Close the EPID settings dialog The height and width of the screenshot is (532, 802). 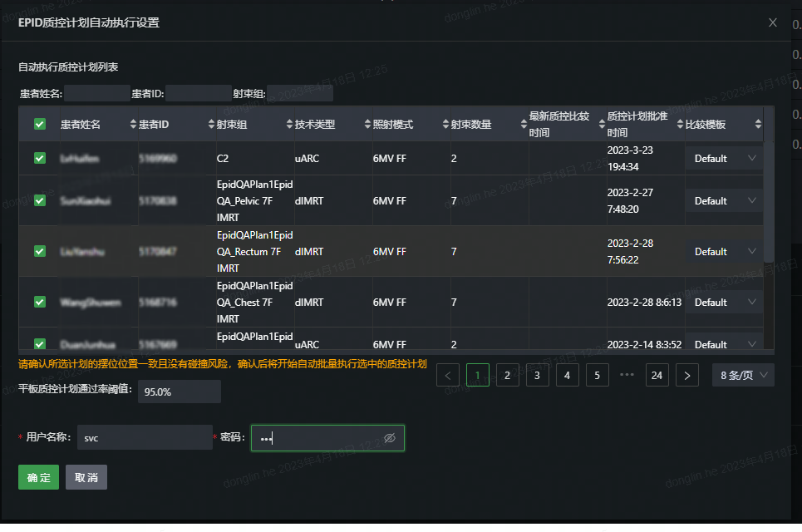coord(773,22)
